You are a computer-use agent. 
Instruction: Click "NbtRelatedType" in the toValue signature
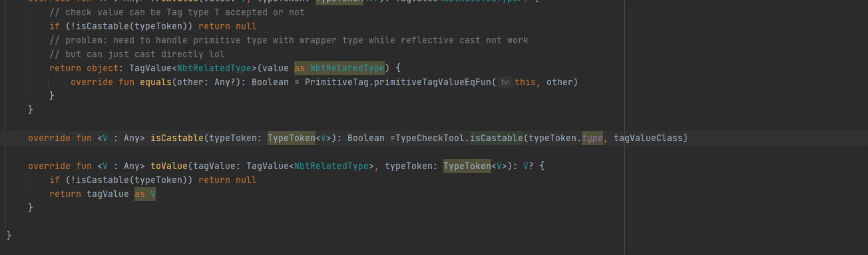[x=331, y=166]
